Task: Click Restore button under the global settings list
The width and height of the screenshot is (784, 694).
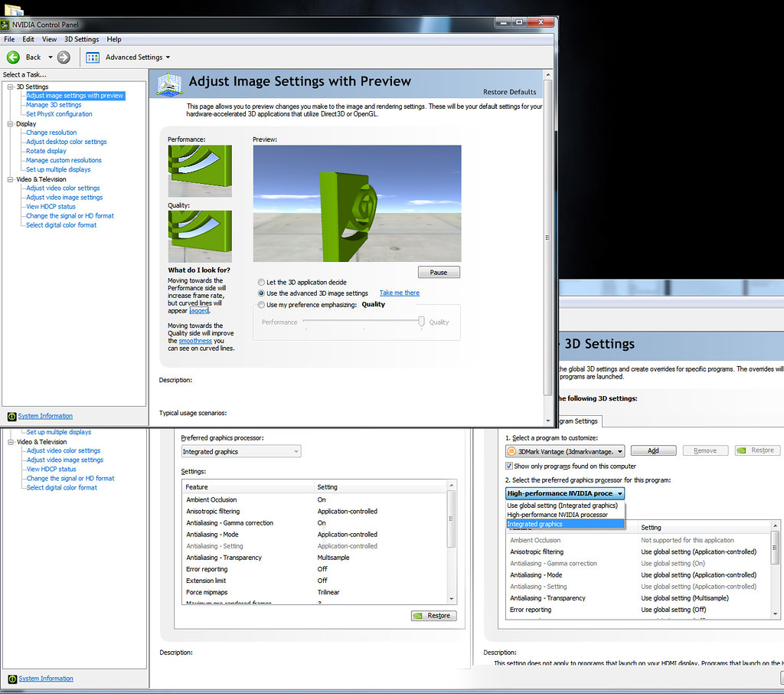Action: (x=433, y=616)
